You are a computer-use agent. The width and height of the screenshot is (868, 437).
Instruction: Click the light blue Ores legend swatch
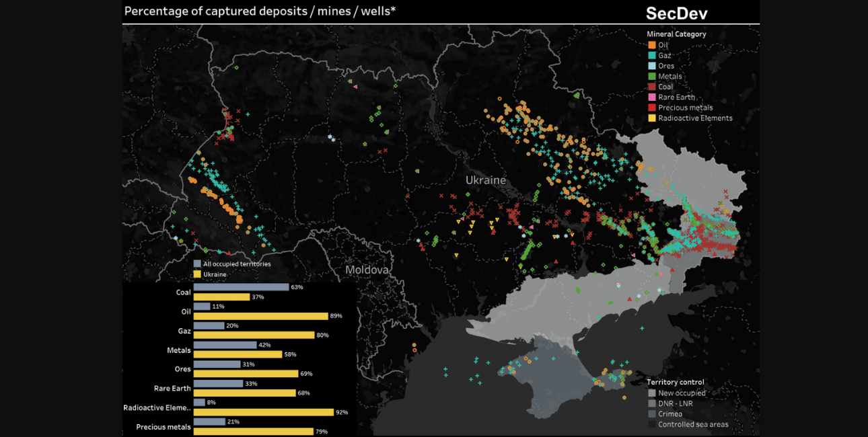click(x=651, y=66)
